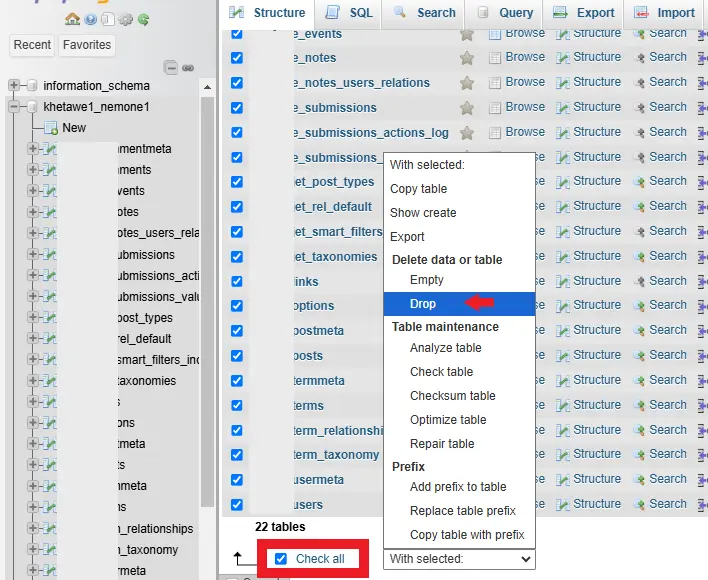708x580 pixels.
Task: Click Structure icon in _submissions row
Action: pyautogui.click(x=563, y=107)
